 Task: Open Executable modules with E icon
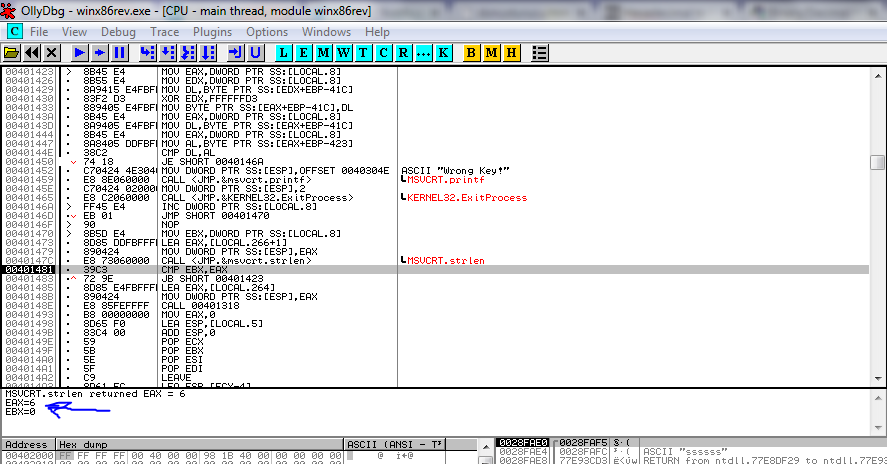coord(303,53)
